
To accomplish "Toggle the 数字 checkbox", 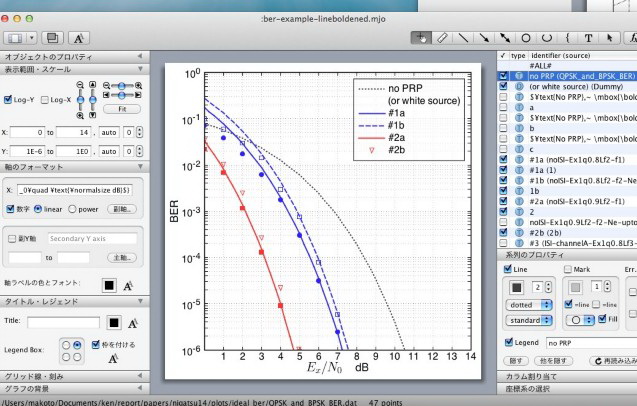I will pos(11,209).
